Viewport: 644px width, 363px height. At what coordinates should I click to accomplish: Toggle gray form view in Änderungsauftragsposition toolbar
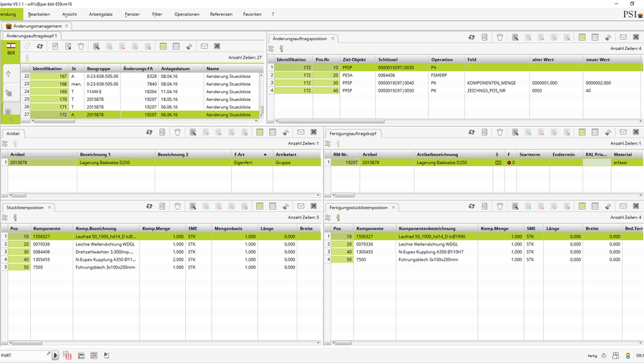(595, 37)
